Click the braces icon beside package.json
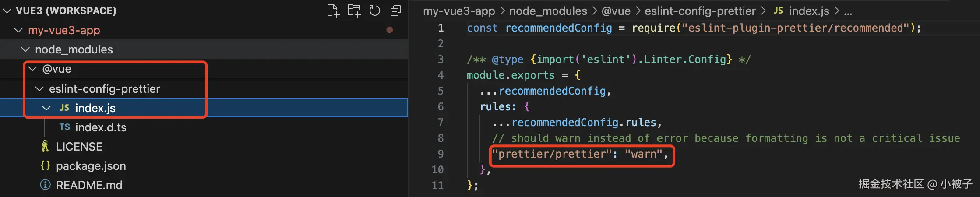The width and height of the screenshot is (980, 197). tap(45, 165)
